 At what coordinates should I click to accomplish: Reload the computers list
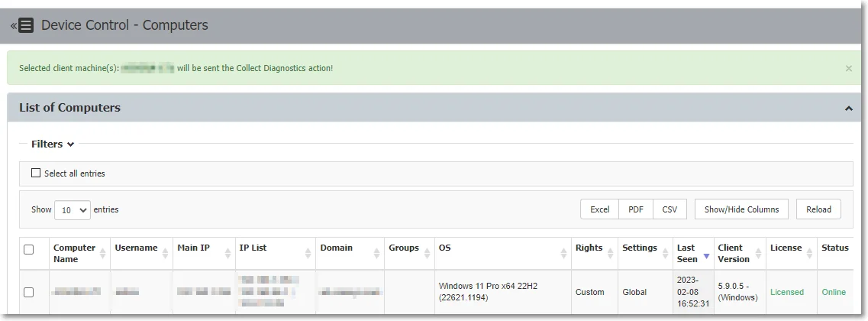(818, 209)
